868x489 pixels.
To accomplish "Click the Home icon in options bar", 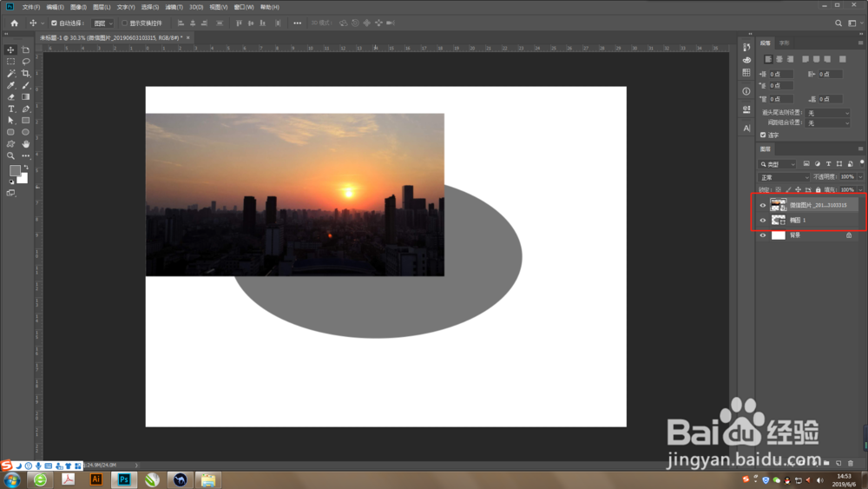I will 15,23.
